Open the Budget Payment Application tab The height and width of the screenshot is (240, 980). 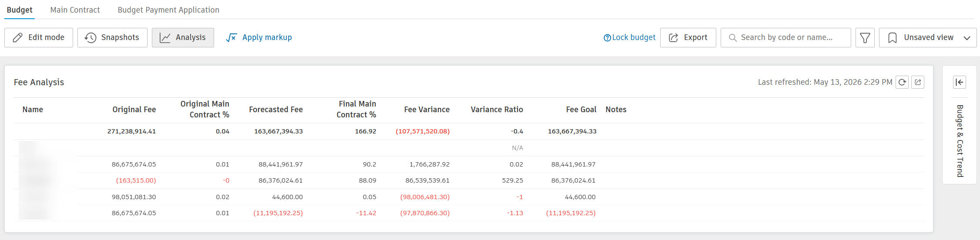[168, 10]
